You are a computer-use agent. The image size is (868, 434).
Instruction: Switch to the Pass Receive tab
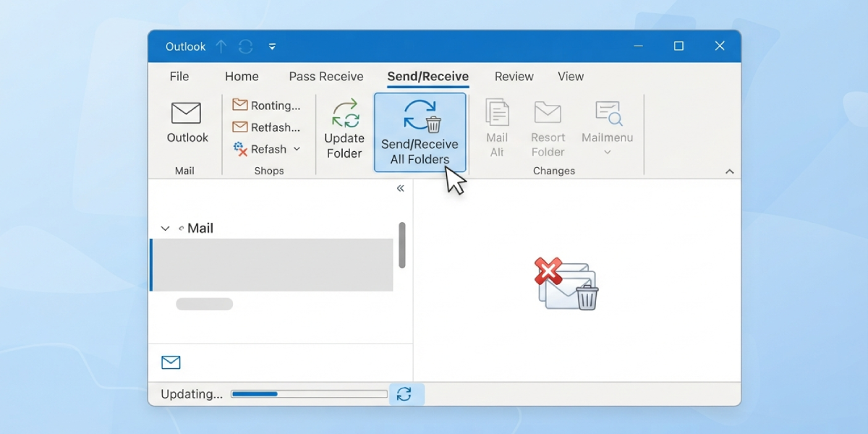(x=326, y=77)
